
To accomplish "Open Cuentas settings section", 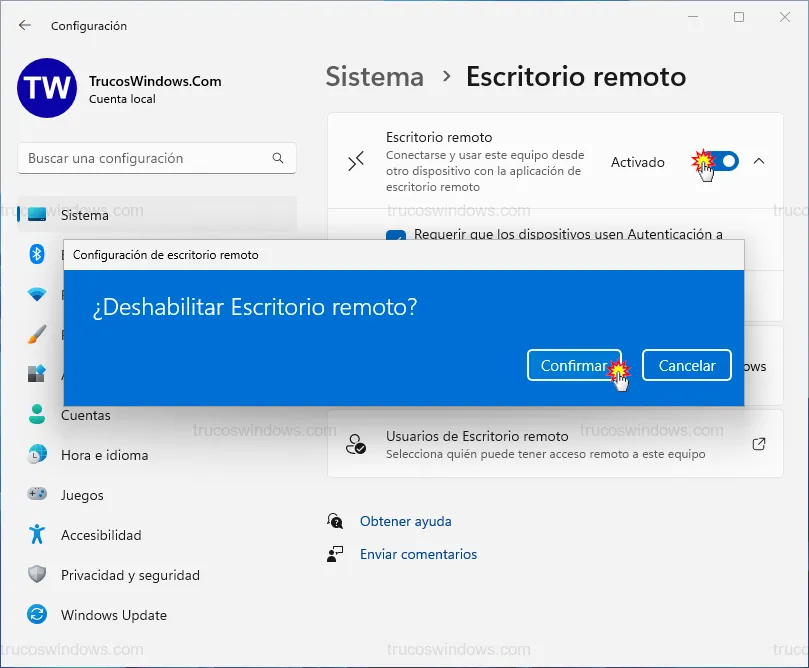I will coord(85,415).
